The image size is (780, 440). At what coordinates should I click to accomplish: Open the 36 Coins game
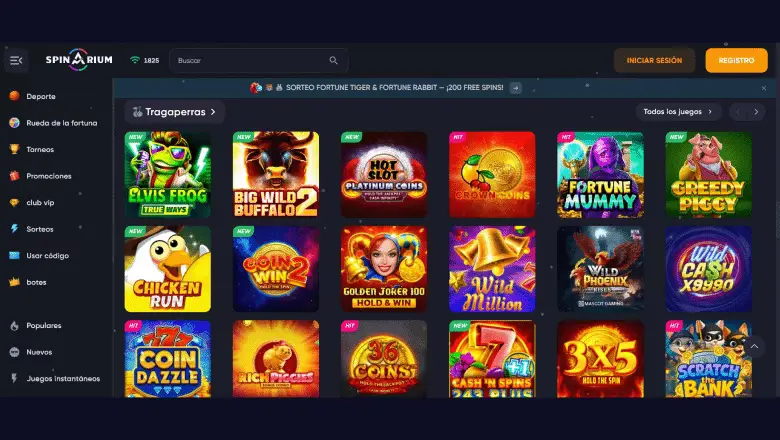(384, 359)
